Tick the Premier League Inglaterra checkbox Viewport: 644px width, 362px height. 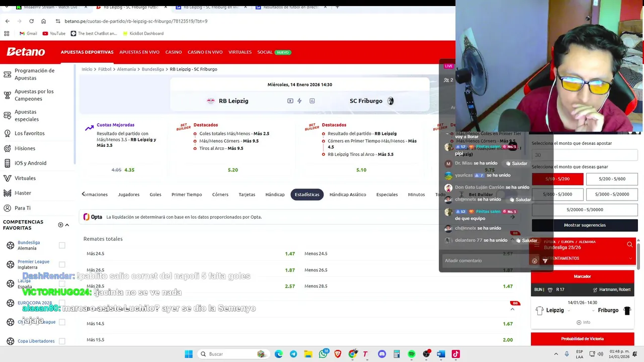click(62, 264)
